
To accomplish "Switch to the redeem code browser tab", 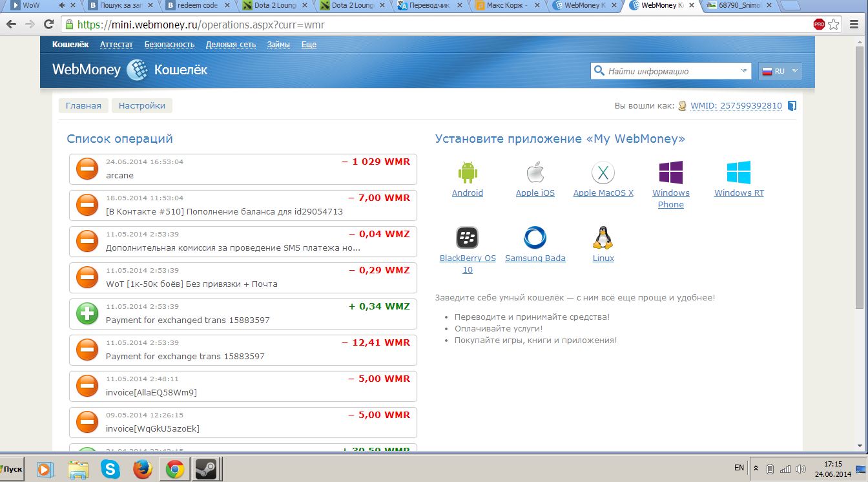I will (198, 6).
